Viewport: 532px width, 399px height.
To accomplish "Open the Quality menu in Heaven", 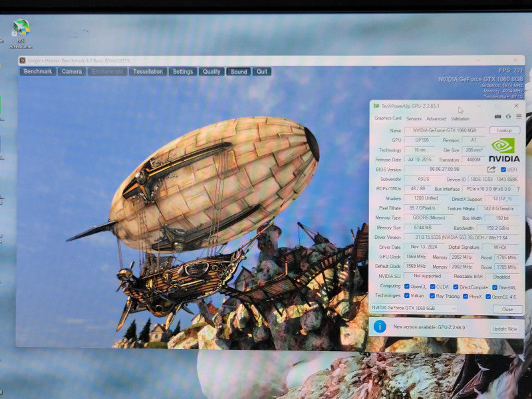I will tap(211, 71).
